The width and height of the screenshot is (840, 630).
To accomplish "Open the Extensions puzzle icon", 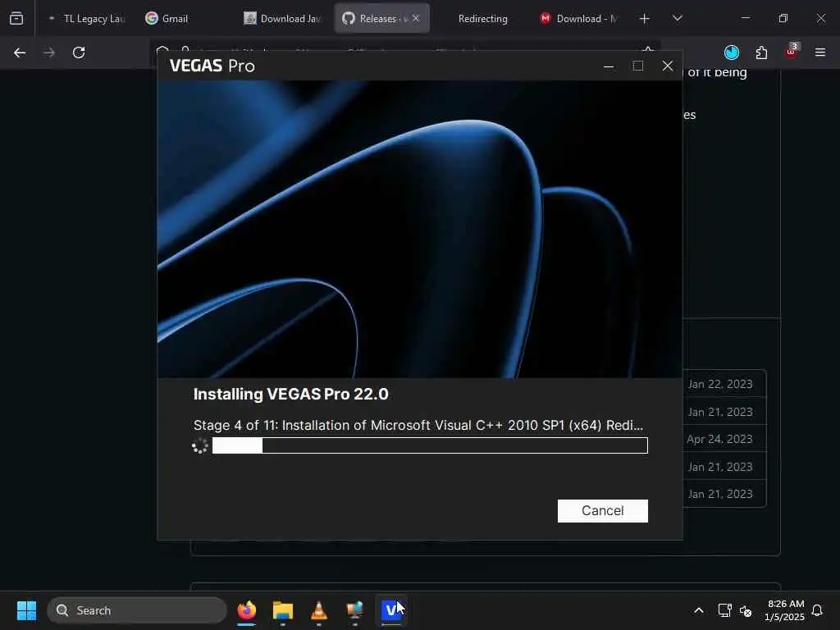I will pyautogui.click(x=761, y=52).
